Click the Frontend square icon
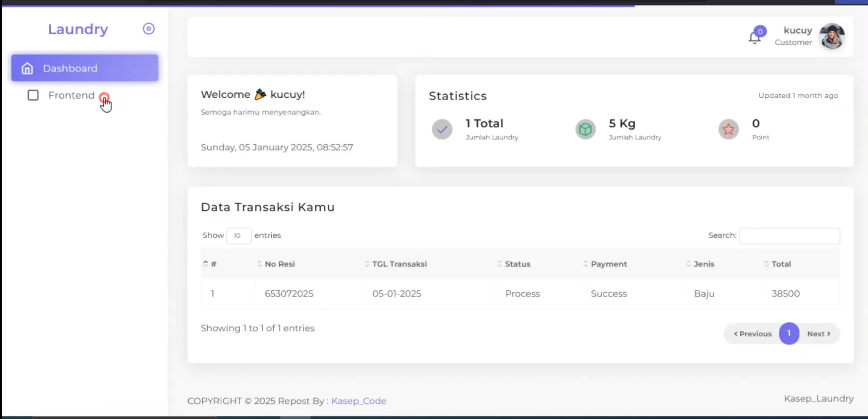Viewport: 868px width, 419px height. (33, 95)
